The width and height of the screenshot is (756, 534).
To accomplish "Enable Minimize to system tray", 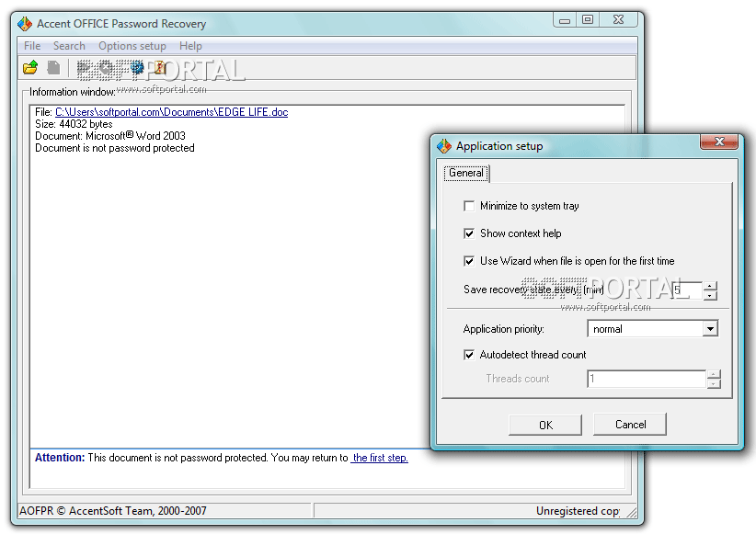I will pyautogui.click(x=469, y=206).
